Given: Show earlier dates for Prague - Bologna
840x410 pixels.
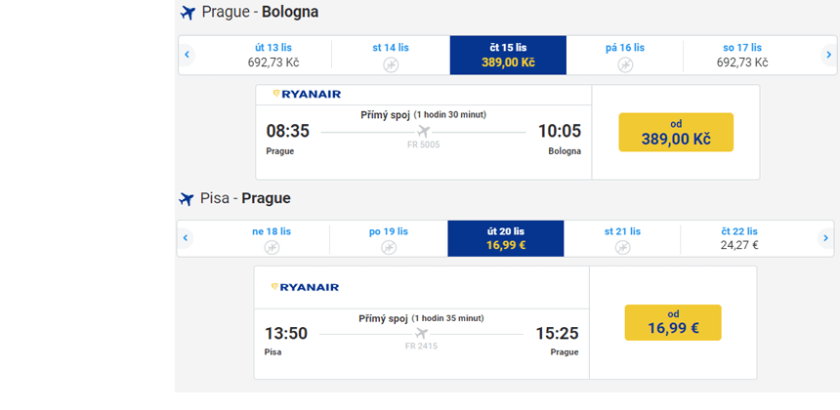Looking at the screenshot, I should (x=187, y=55).
